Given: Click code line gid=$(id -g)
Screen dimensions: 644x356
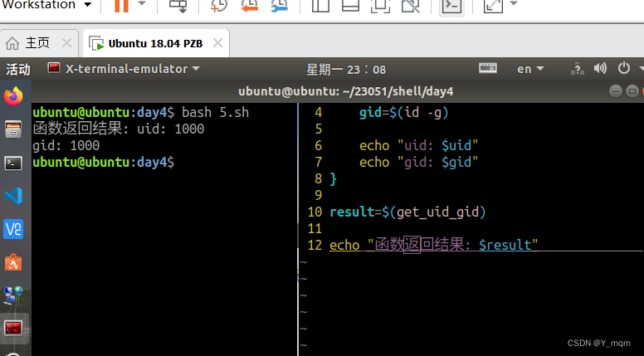Looking at the screenshot, I should click(x=403, y=113).
